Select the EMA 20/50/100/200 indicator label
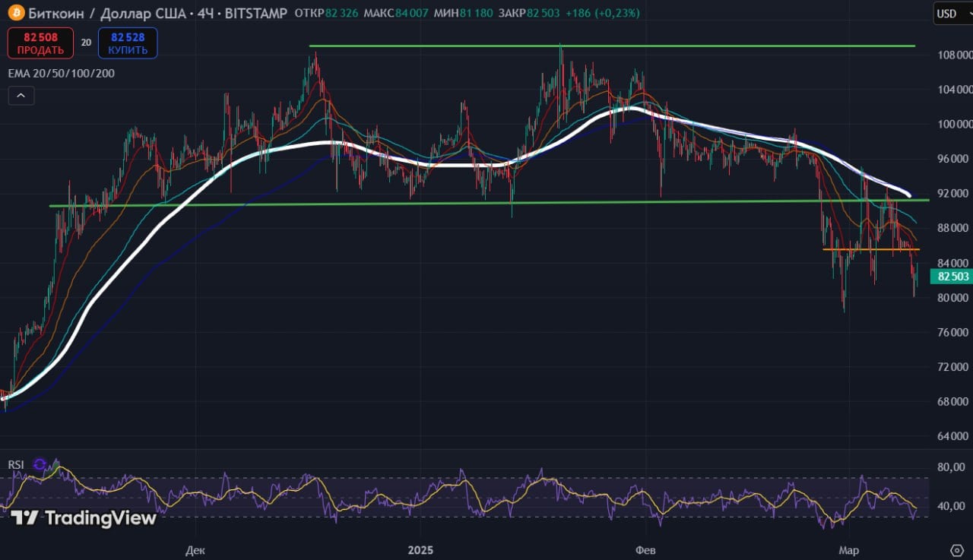The image size is (973, 560). pyautogui.click(x=62, y=73)
